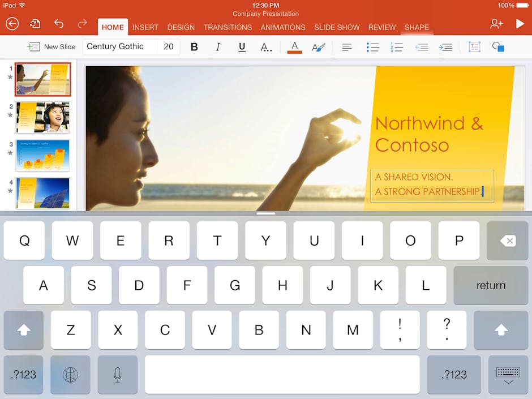Toggle Underline formatting
Image resolution: width=532 pixels, height=399 pixels.
pos(242,47)
